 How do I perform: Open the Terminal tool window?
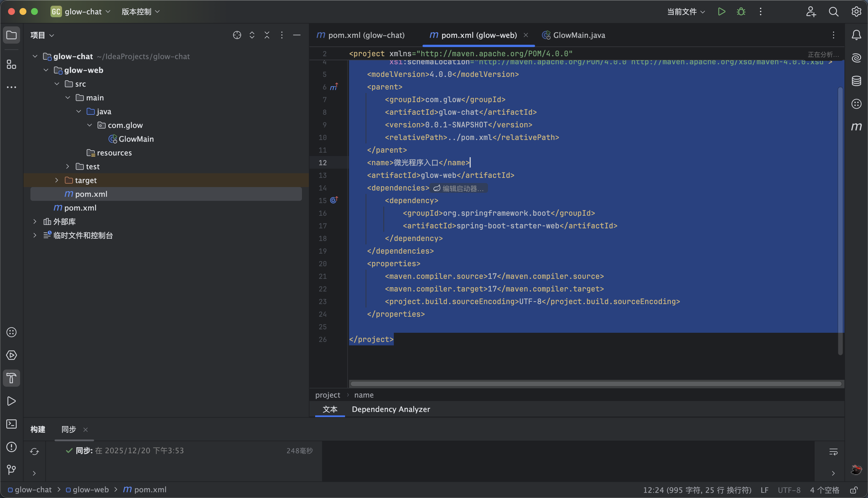11,424
